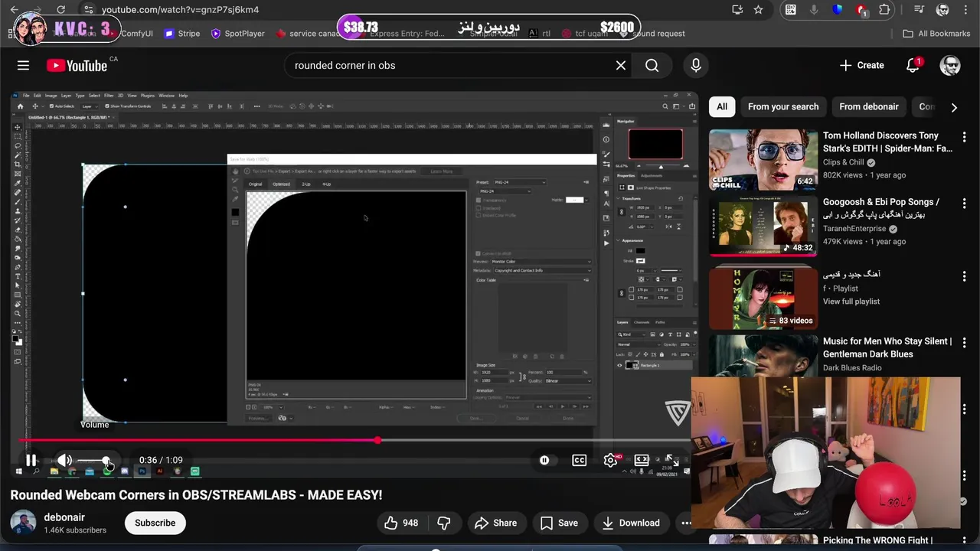
Task: Select the All filter chip
Action: [722, 106]
